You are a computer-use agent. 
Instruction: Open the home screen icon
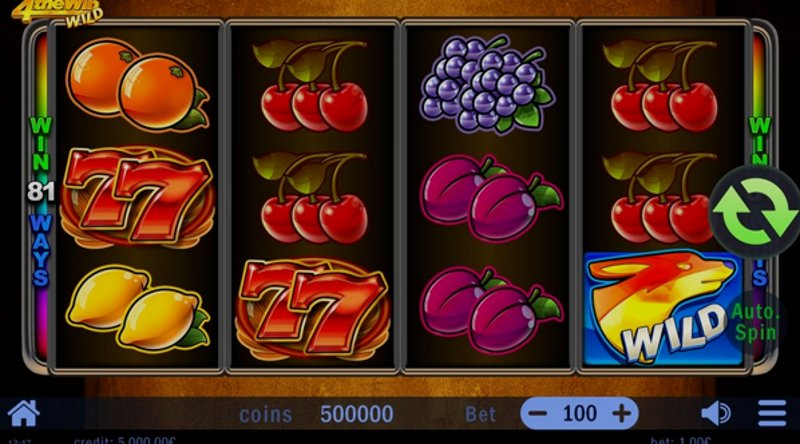[23, 412]
